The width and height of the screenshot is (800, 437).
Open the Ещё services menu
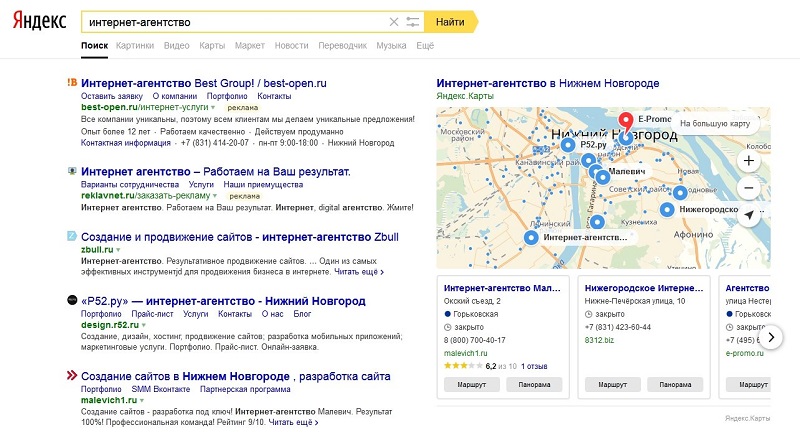(425, 45)
